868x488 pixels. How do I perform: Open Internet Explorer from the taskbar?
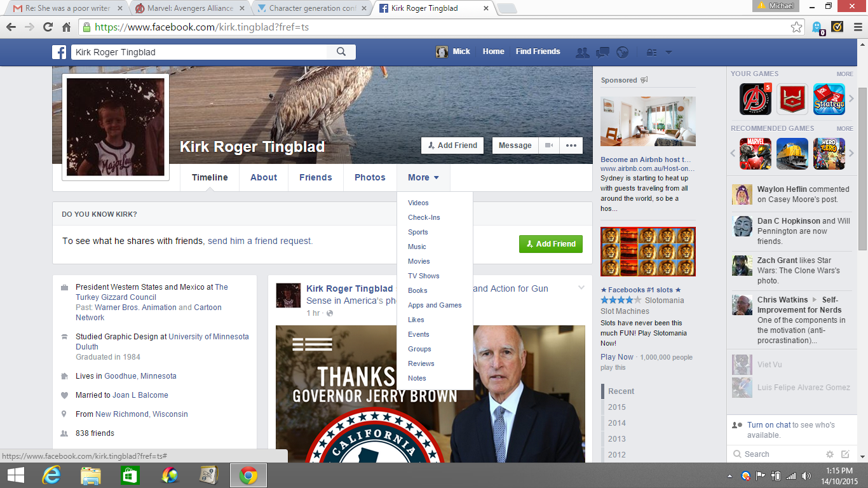[51, 475]
